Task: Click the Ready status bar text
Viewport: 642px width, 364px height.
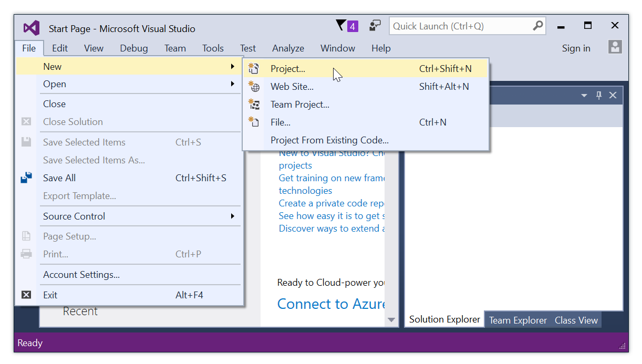Action: 30,343
